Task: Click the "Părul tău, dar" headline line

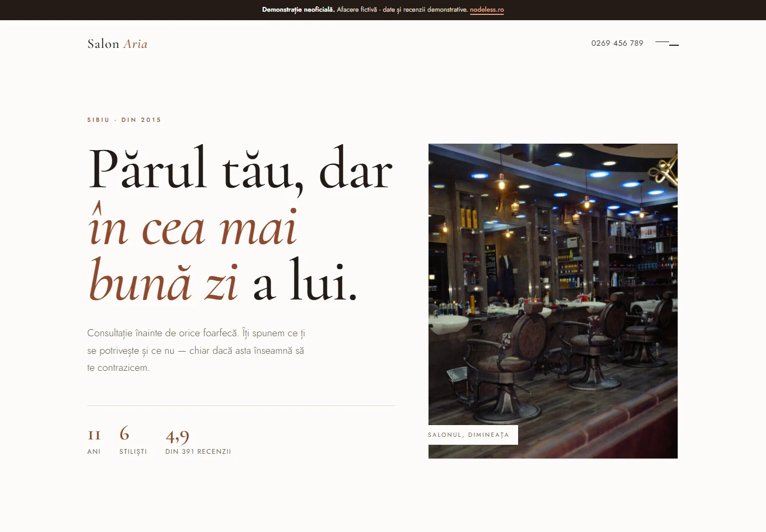Action: coord(240,169)
